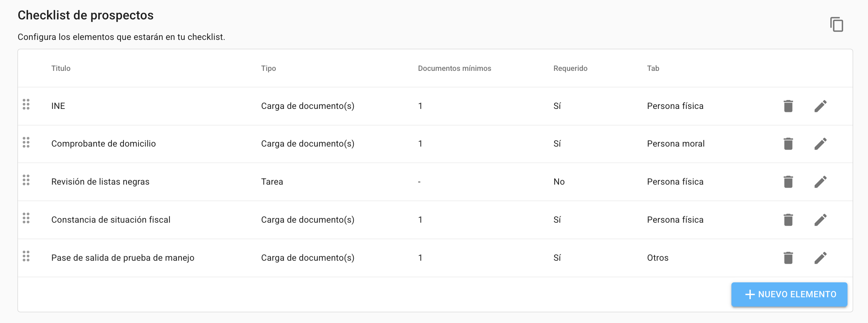868x323 pixels.
Task: Click the Documentos mínimos column header
Action: (454, 68)
